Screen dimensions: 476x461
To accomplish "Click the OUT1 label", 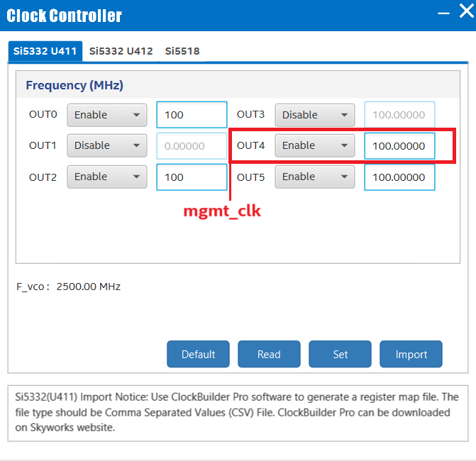I will pos(43,145).
